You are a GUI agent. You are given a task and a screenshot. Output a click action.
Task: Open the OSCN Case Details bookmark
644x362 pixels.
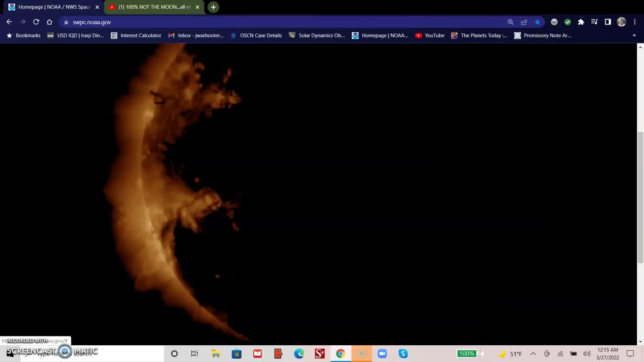256,36
